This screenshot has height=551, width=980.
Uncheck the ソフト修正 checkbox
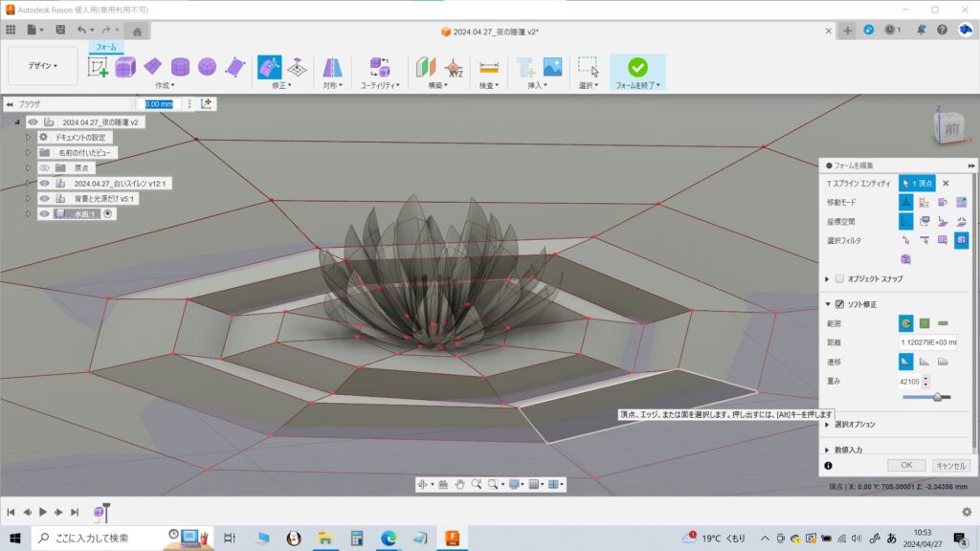click(840, 304)
